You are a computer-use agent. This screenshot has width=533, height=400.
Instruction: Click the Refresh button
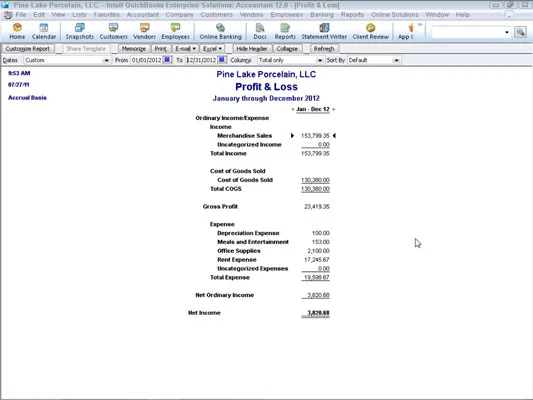click(x=324, y=49)
